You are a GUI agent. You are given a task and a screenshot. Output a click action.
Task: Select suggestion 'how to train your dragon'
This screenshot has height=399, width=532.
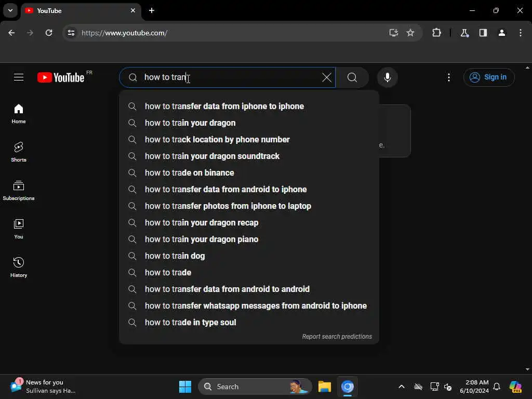click(x=249, y=123)
